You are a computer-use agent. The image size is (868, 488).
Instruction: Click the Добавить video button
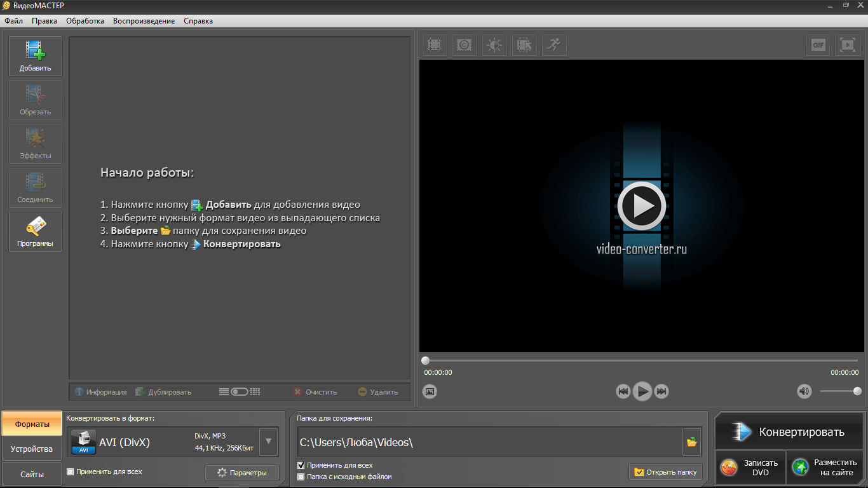pyautogui.click(x=36, y=57)
